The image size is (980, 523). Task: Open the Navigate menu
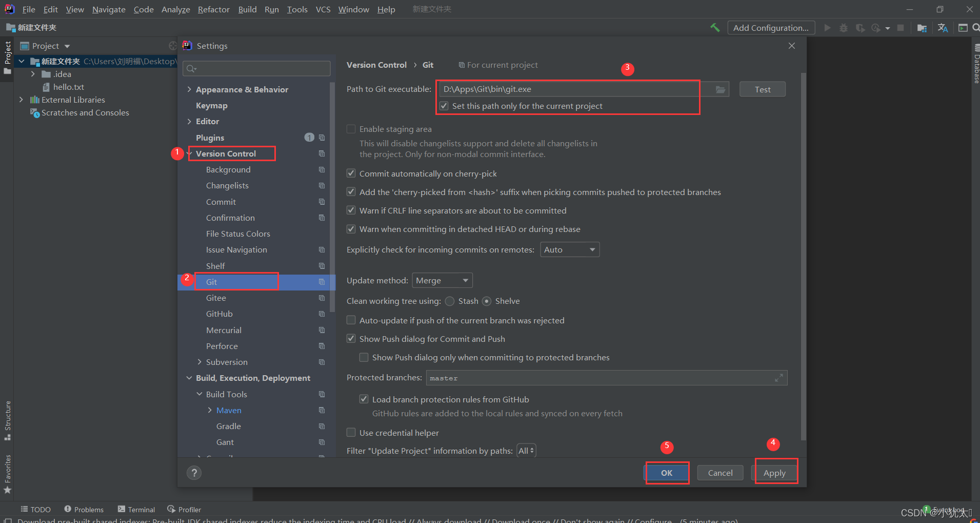click(x=109, y=9)
